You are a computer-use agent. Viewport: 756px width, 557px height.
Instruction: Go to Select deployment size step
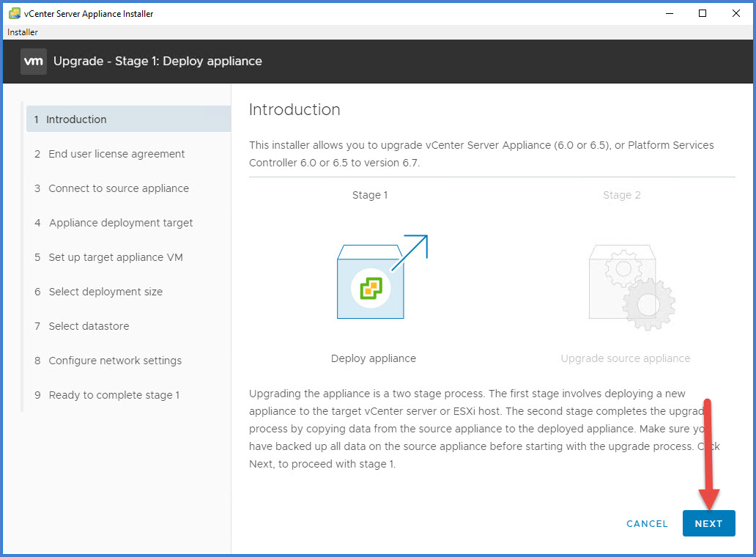[x=105, y=292]
